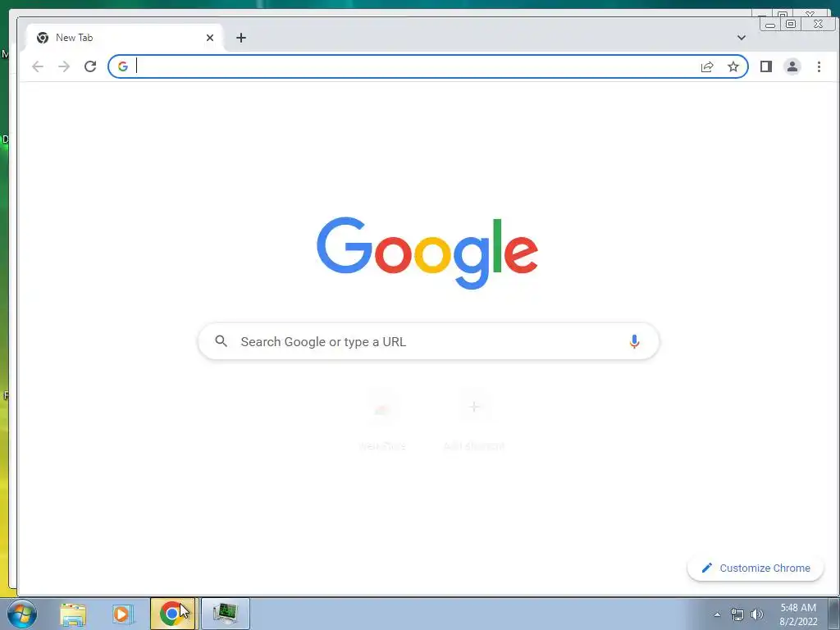Click the Customize Chrome button
The width and height of the screenshot is (840, 630).
tap(756, 568)
